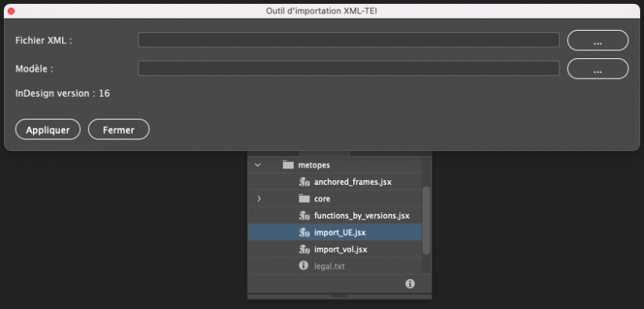Screen dimensions: 644x309
Task: Select the metopes folder icon
Action: (x=288, y=165)
